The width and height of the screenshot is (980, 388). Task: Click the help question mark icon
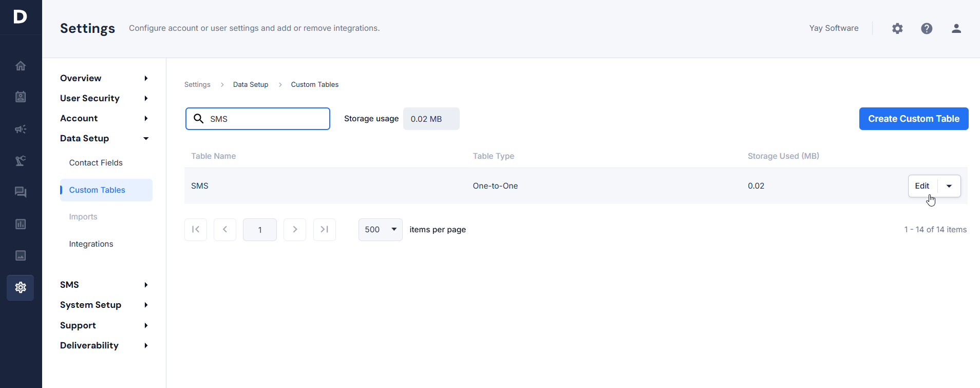pyautogui.click(x=927, y=29)
